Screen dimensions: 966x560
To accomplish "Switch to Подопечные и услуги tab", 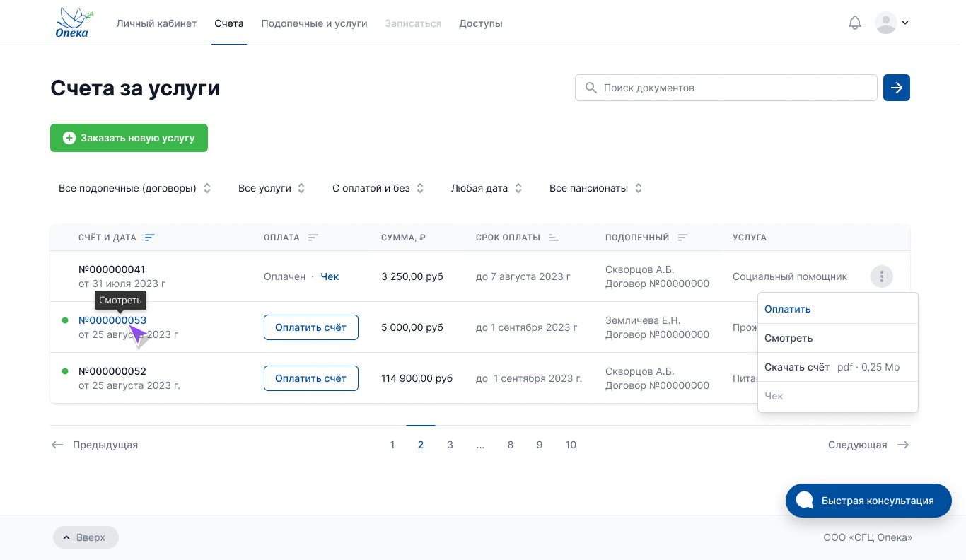I will click(314, 23).
